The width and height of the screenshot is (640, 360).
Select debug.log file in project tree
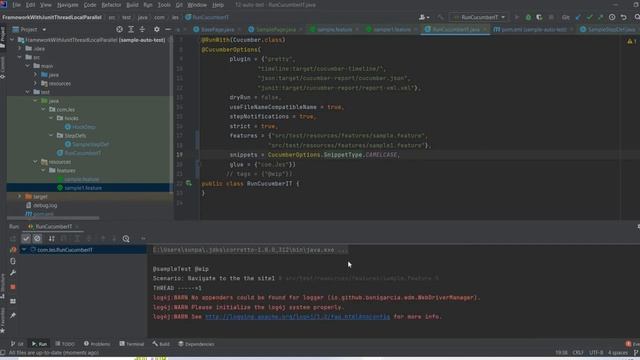[45, 205]
